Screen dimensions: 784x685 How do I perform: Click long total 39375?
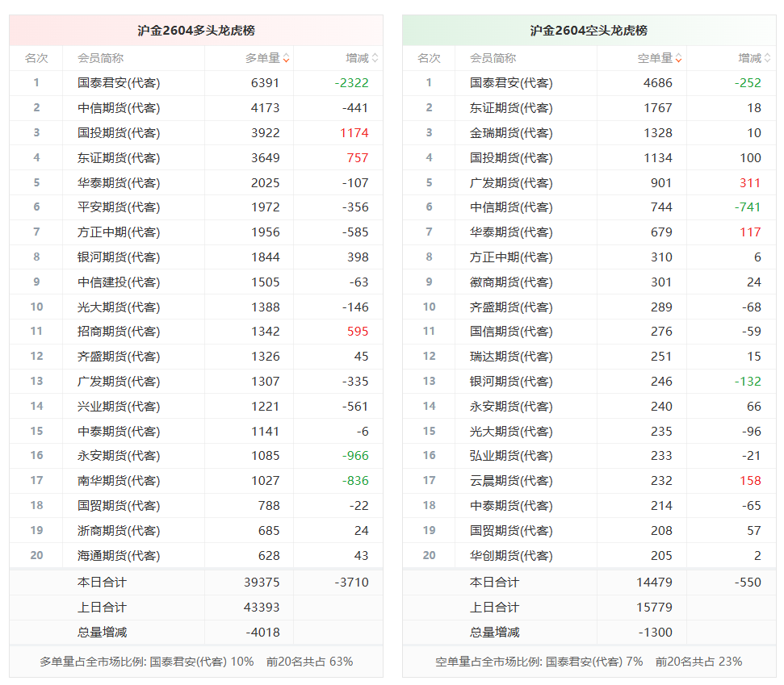pos(262,583)
